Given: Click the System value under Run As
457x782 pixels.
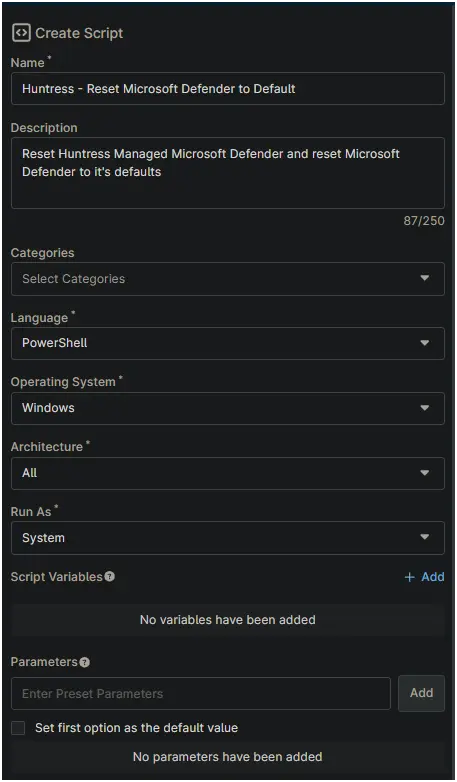Looking at the screenshot, I should coord(43,538).
